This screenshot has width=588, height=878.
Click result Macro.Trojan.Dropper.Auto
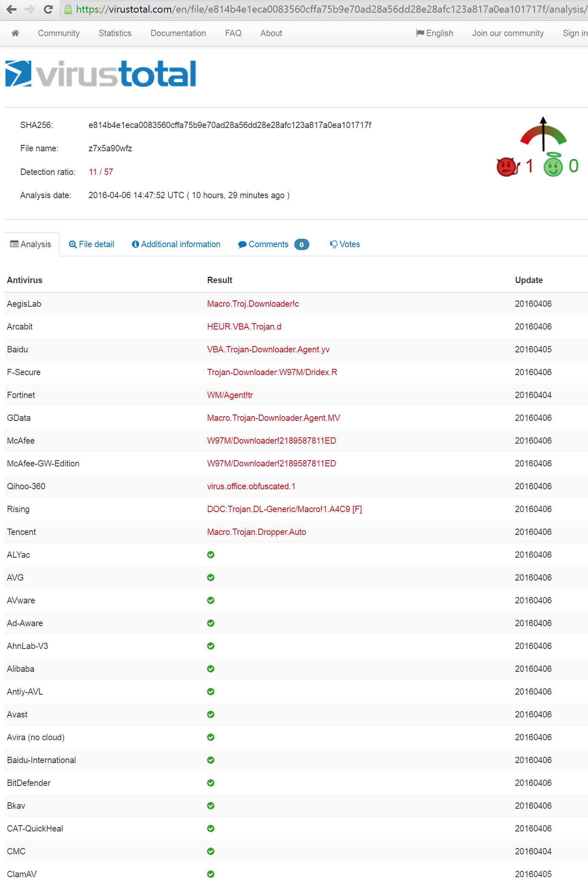pyautogui.click(x=256, y=532)
